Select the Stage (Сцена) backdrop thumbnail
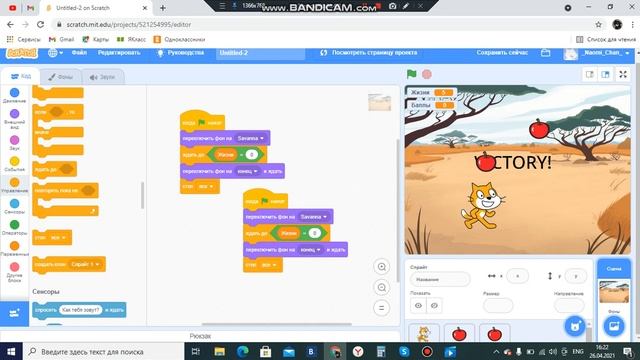 (614, 291)
